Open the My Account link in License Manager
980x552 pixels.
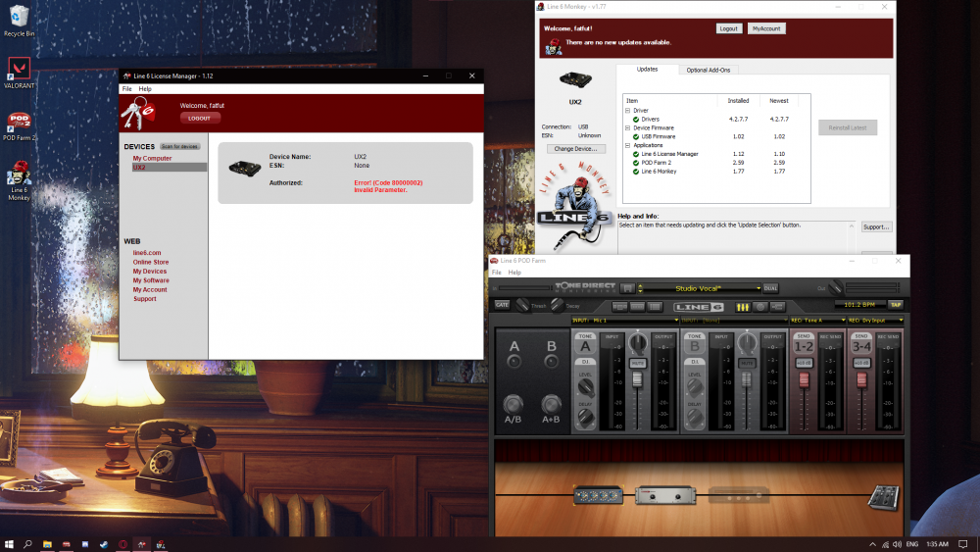tap(150, 290)
